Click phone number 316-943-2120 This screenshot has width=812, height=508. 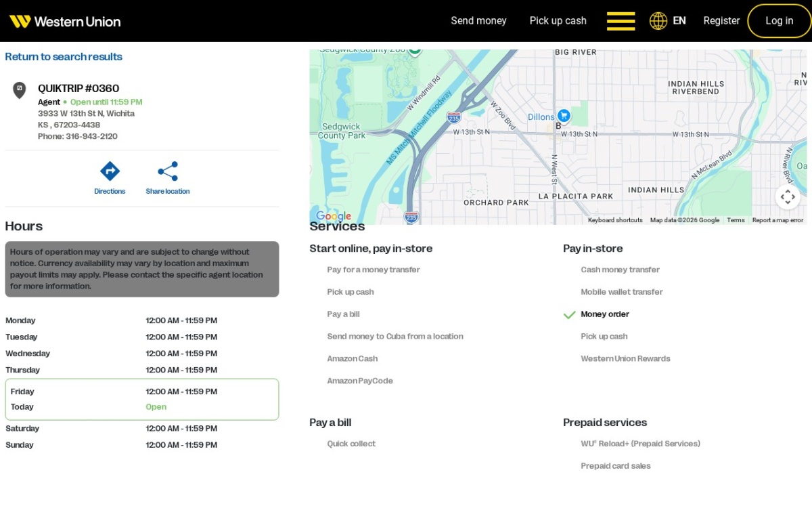(x=91, y=136)
